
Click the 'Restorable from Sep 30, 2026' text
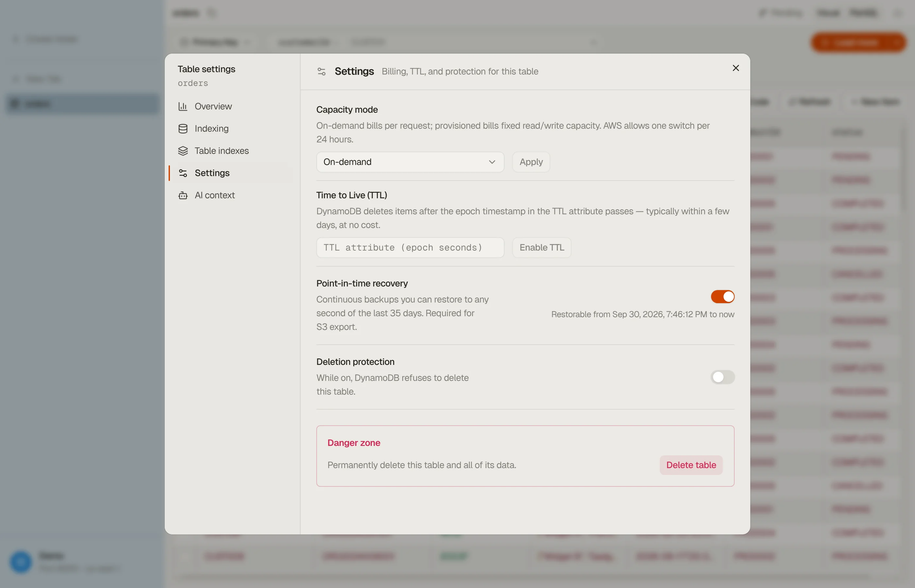click(643, 314)
